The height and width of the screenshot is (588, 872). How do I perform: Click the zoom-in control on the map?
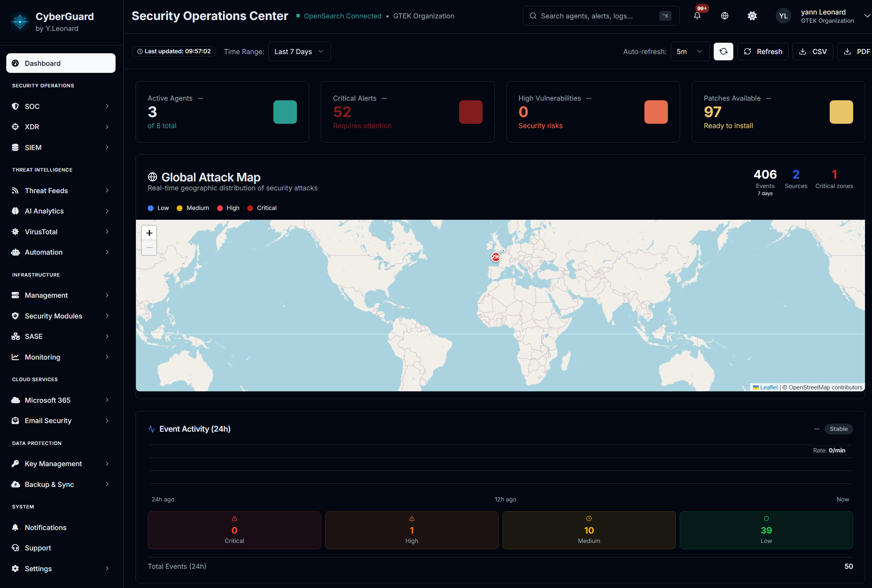click(x=149, y=232)
